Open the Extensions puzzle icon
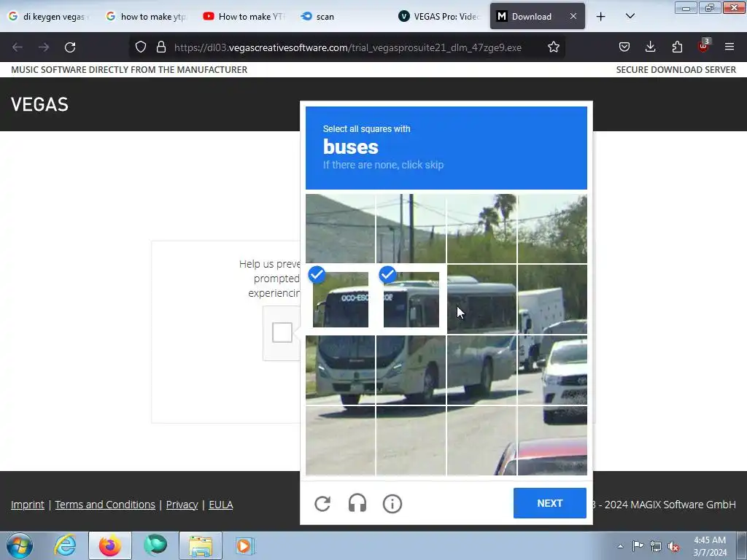This screenshot has width=747, height=560. (x=677, y=47)
